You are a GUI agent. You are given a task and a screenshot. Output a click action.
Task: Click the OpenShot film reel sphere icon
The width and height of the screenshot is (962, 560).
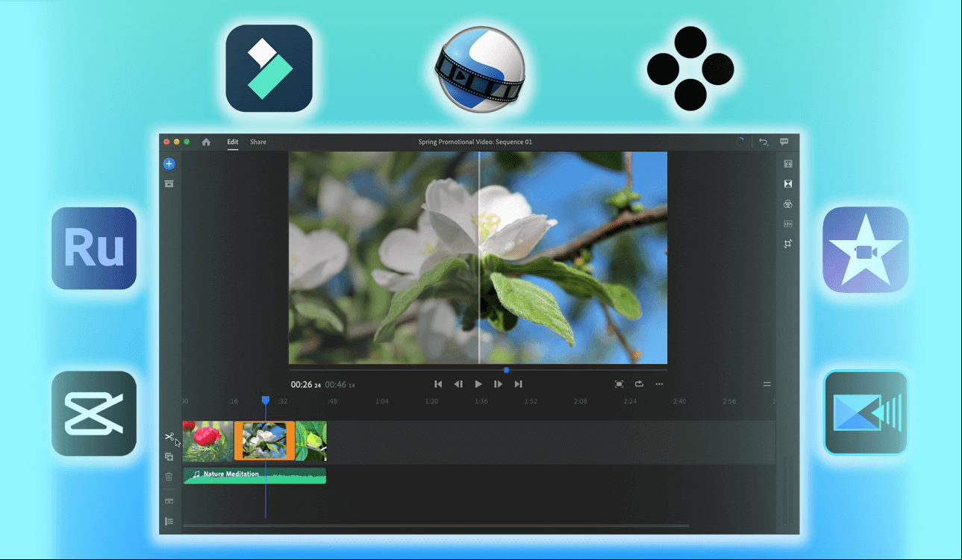coord(479,69)
